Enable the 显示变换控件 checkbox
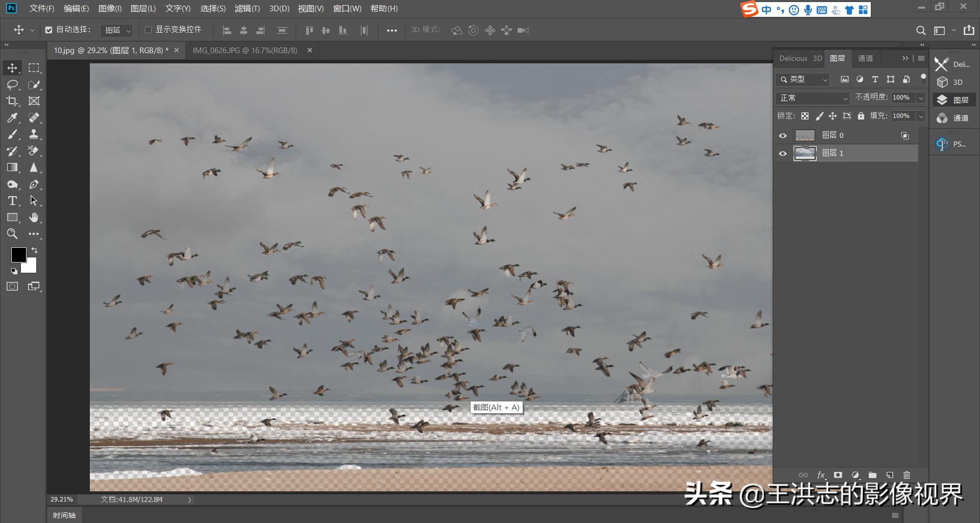The height and width of the screenshot is (523, 980). [x=148, y=30]
